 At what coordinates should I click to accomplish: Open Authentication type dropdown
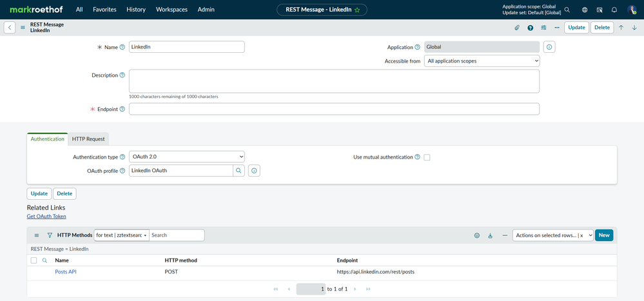(x=187, y=157)
